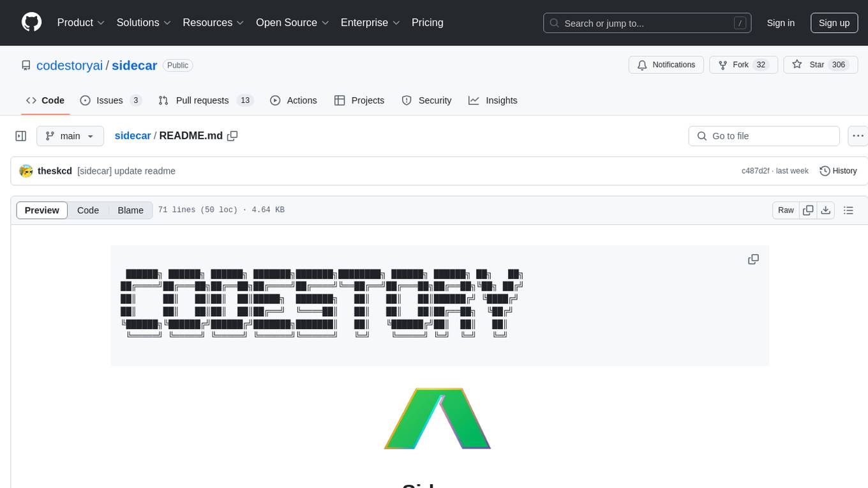The height and width of the screenshot is (488, 868).
Task: Open the update readme commit message
Action: 126,171
